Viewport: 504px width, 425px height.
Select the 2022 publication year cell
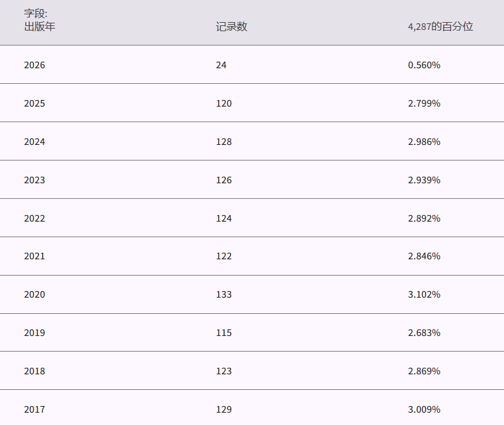[34, 218]
